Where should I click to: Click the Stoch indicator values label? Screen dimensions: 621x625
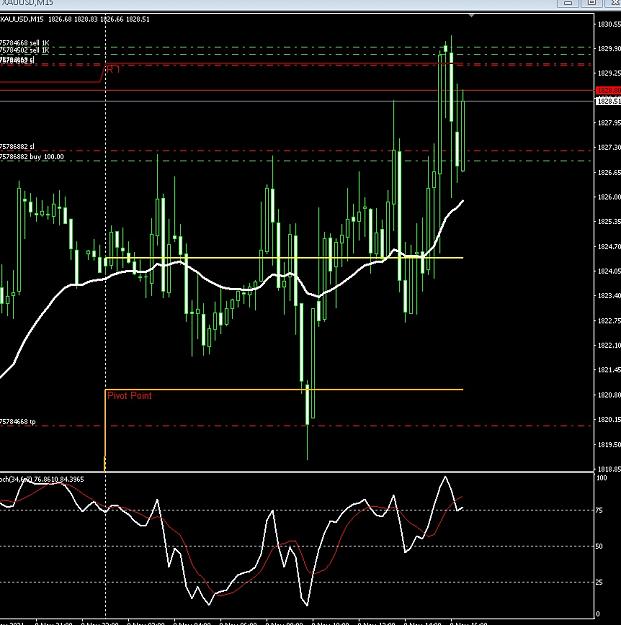pyautogui.click(x=42, y=479)
